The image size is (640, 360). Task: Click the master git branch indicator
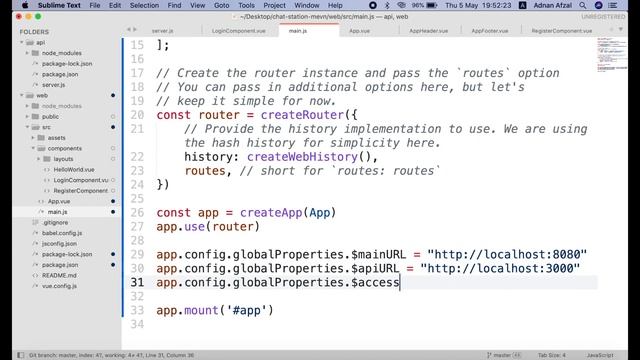(504, 355)
